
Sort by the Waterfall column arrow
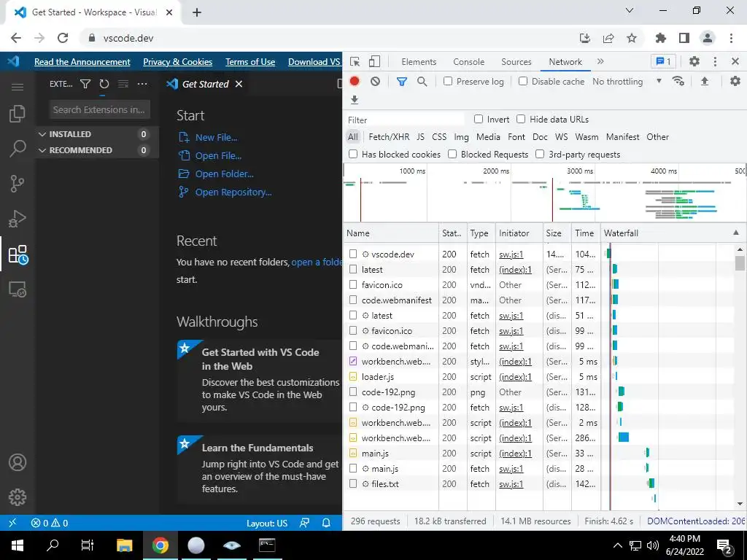(736, 233)
